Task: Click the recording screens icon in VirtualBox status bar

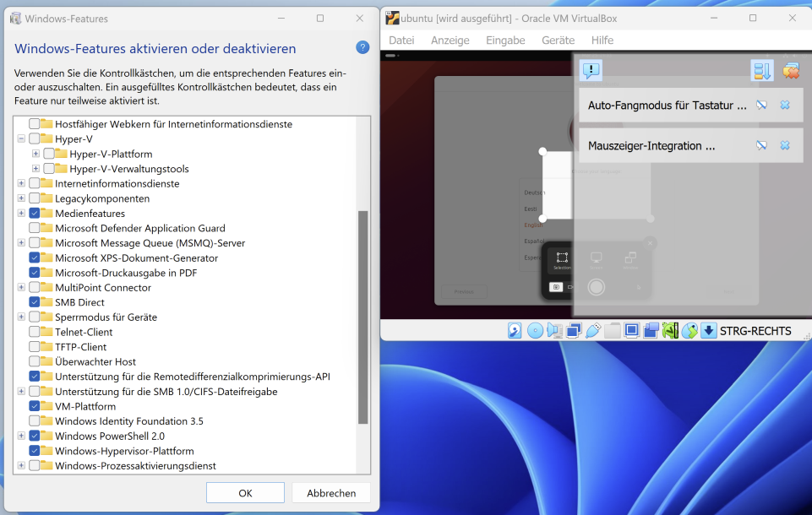Action: (x=651, y=331)
